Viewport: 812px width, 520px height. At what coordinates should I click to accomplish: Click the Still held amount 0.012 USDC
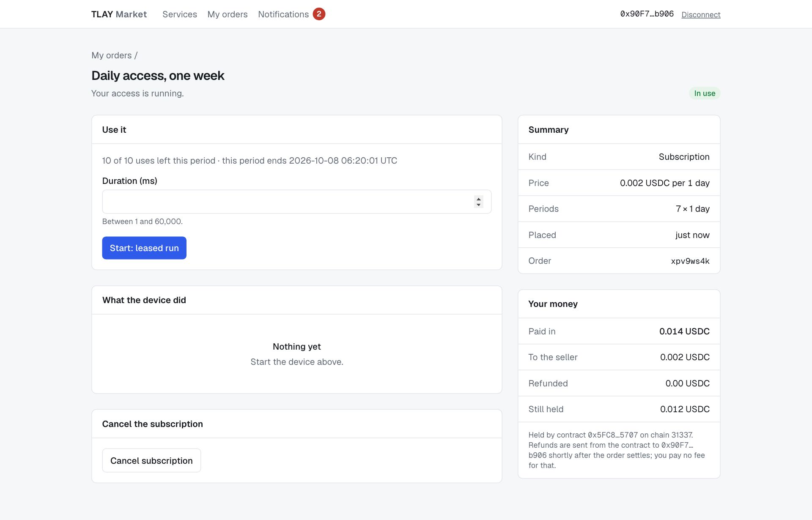tap(685, 409)
